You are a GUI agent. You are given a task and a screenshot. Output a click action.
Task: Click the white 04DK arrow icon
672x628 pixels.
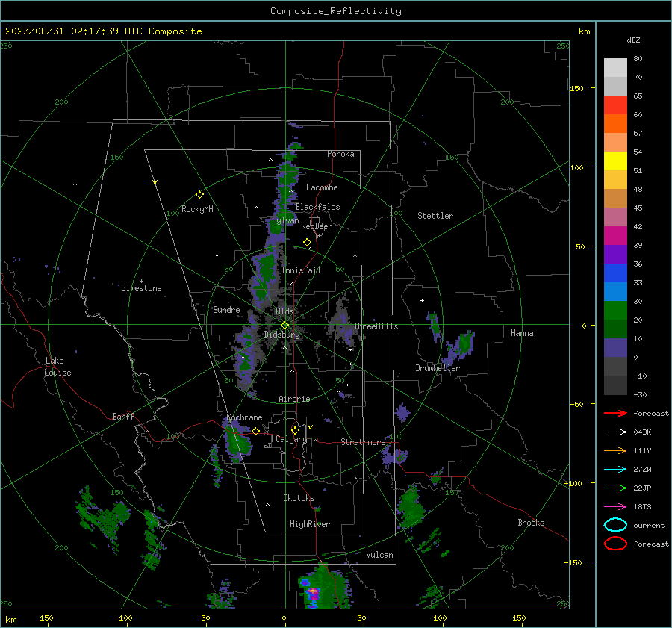point(615,432)
